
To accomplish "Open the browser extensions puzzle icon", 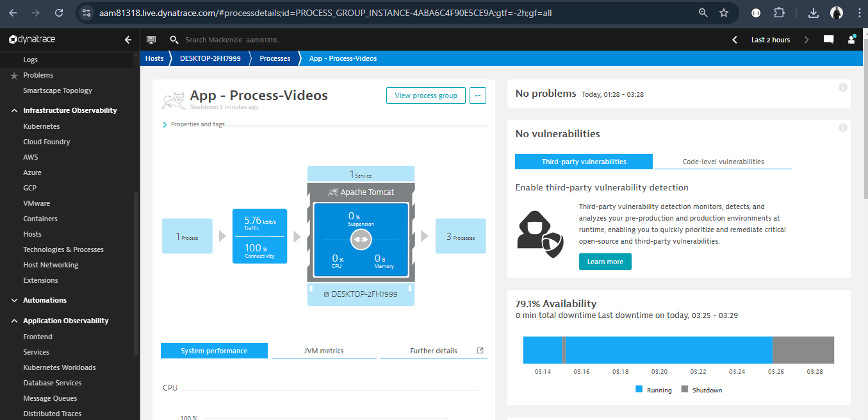I will pos(779,13).
